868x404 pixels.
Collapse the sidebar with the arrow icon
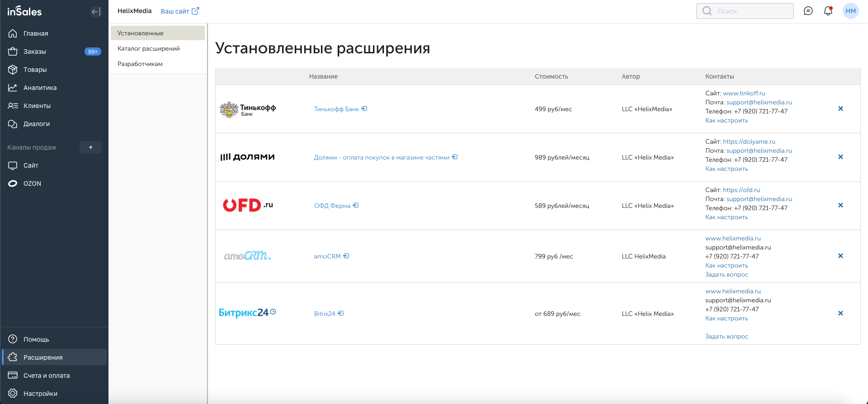click(x=95, y=12)
